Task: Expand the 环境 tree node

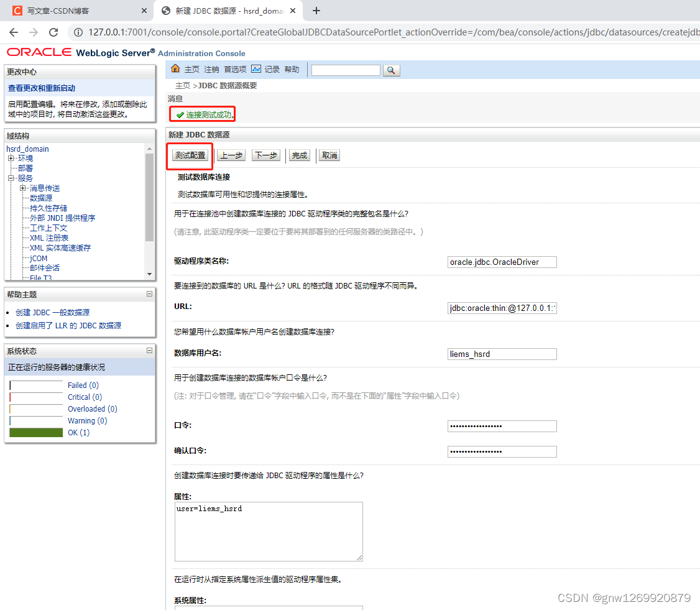Action: [11, 158]
